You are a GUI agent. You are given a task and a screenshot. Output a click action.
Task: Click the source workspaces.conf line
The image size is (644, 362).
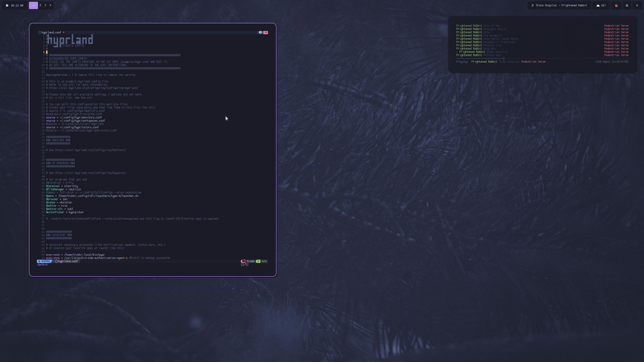75,121
